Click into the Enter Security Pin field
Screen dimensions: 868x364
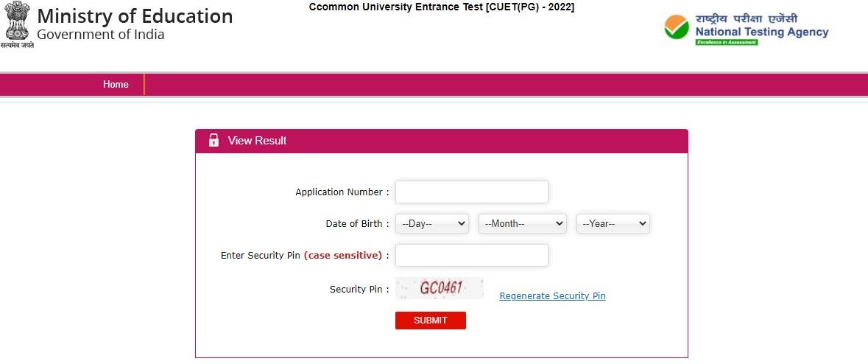(472, 255)
